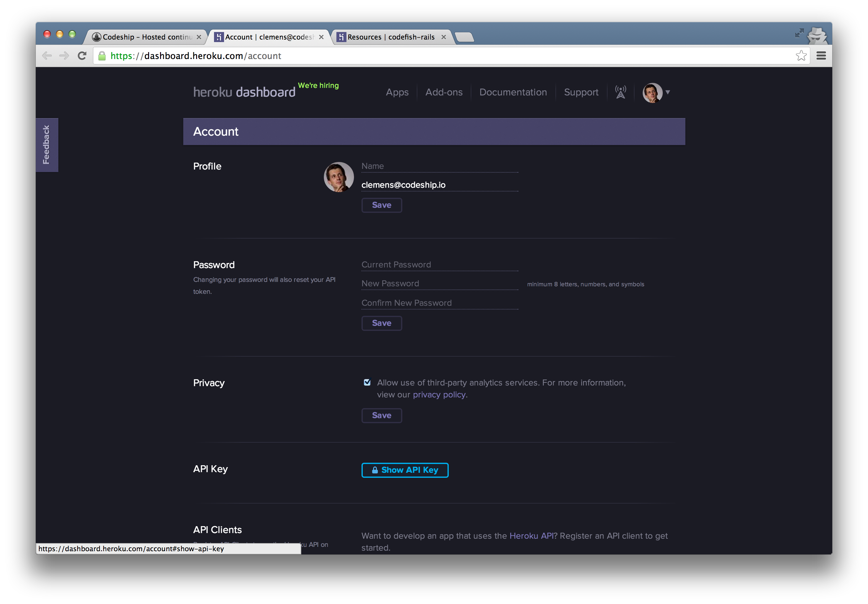Close the Account browser tab

click(x=321, y=37)
